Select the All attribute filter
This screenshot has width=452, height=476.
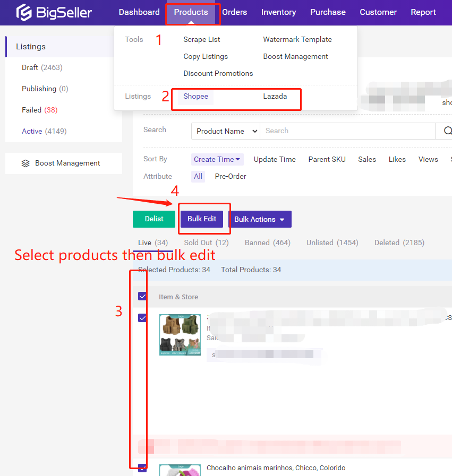click(x=198, y=176)
